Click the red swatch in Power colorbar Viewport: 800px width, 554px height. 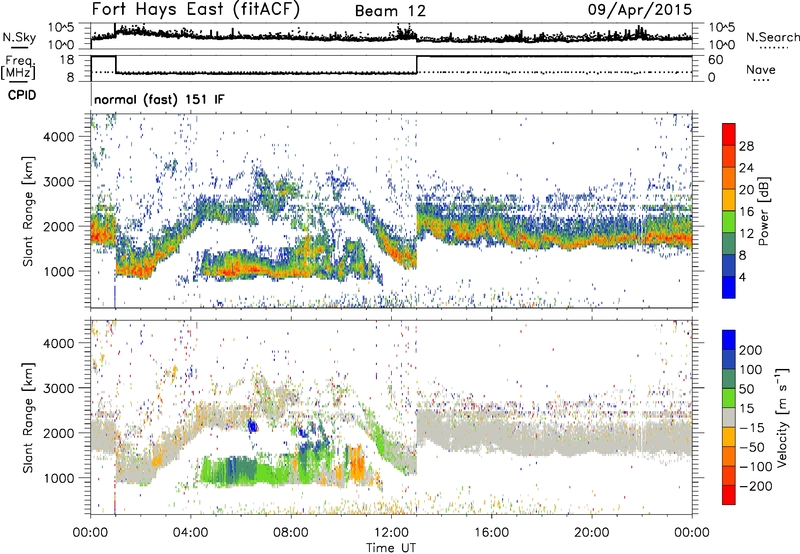coord(729,134)
